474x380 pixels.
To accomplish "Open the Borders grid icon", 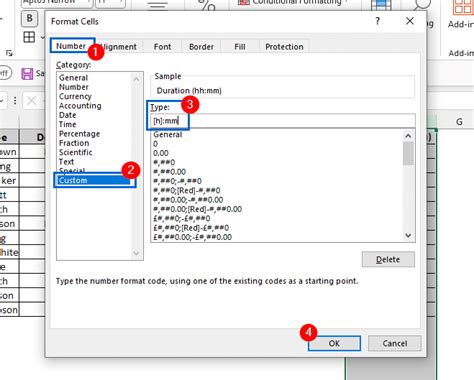I will point(29,37).
